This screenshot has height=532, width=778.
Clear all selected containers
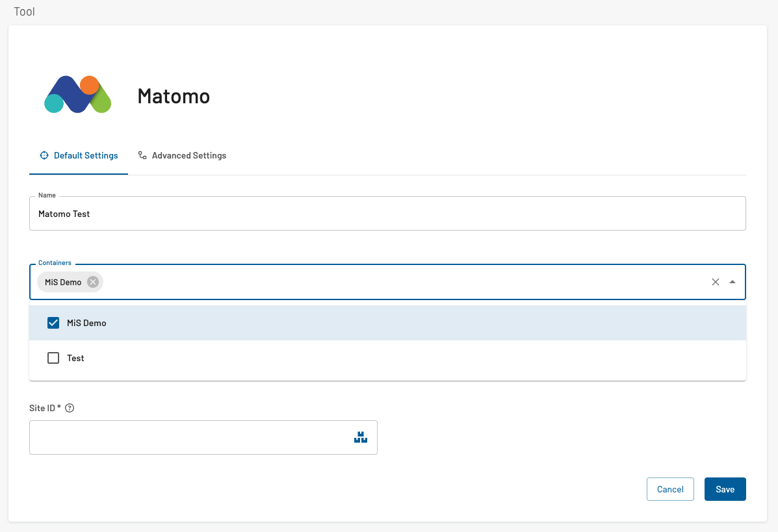(716, 282)
